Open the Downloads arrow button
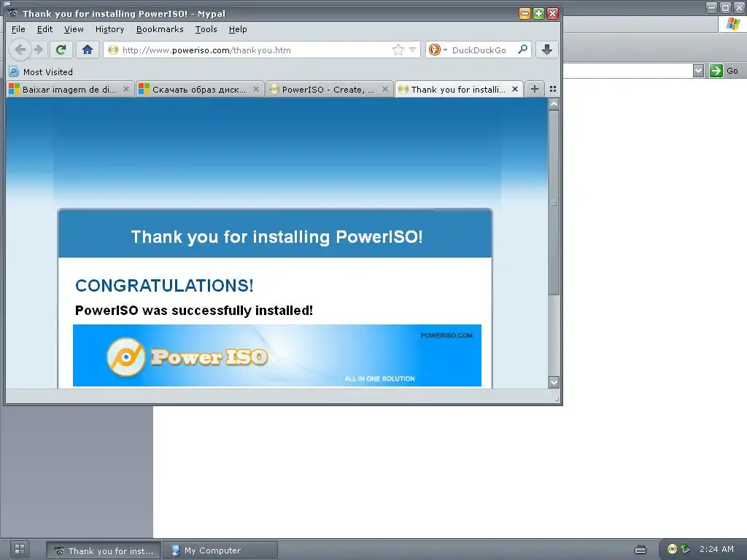 (x=547, y=50)
